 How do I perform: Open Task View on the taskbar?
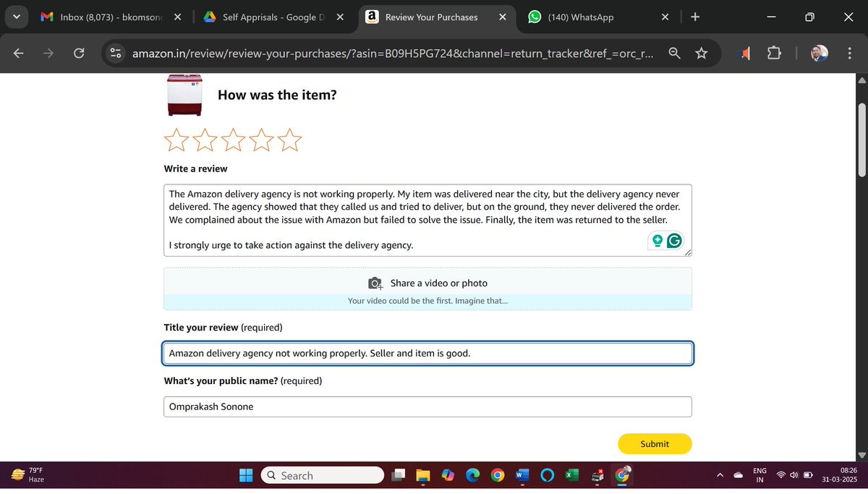(x=399, y=475)
